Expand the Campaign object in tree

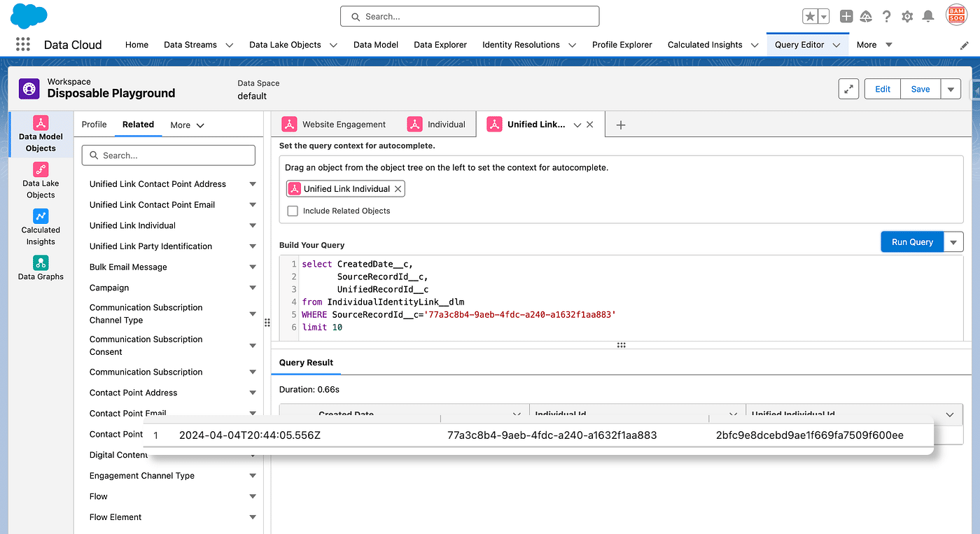pyautogui.click(x=253, y=288)
